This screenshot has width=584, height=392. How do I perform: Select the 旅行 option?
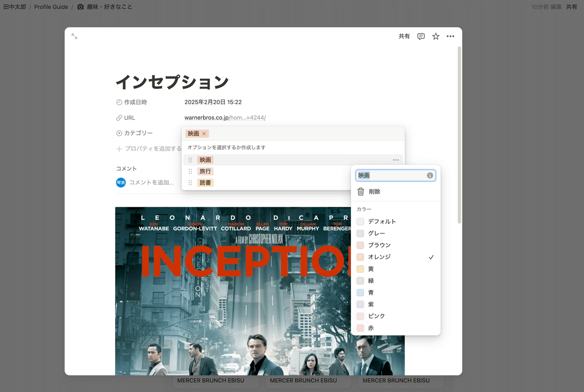pyautogui.click(x=205, y=171)
